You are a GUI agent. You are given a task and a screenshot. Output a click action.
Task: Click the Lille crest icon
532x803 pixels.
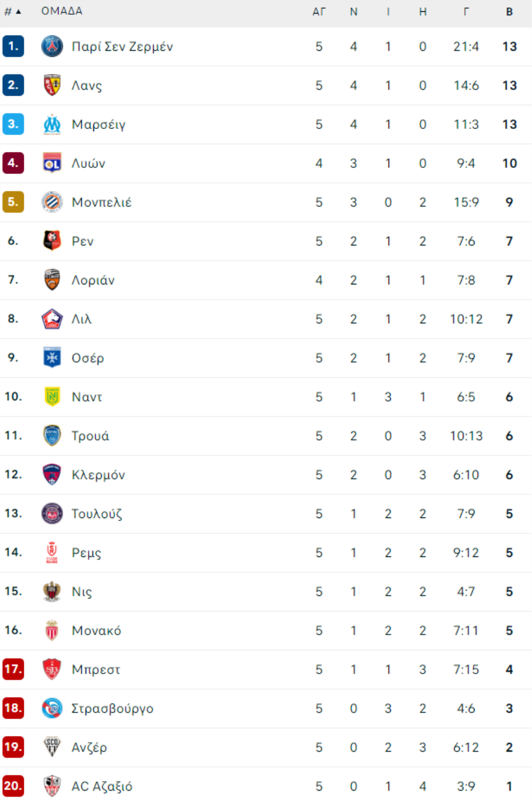click(x=52, y=319)
